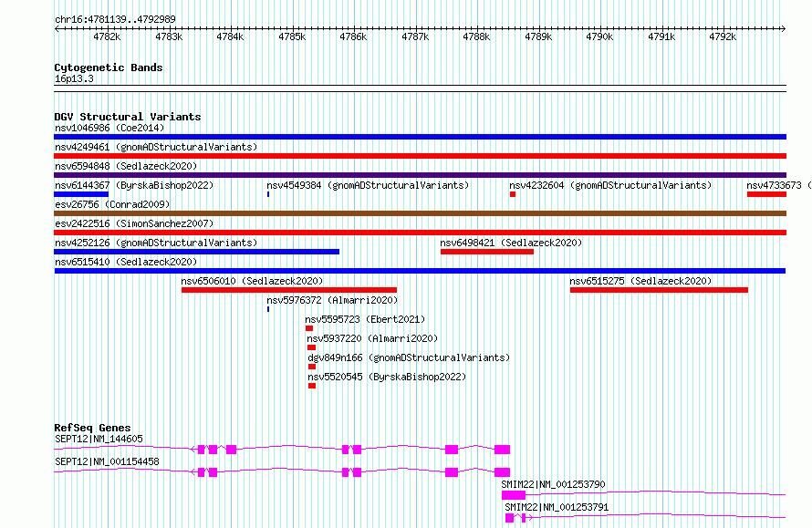This screenshot has height=528, width=812.
Task: Open the nsv6594848 (Sedlazeck2020) label
Action: (126, 166)
